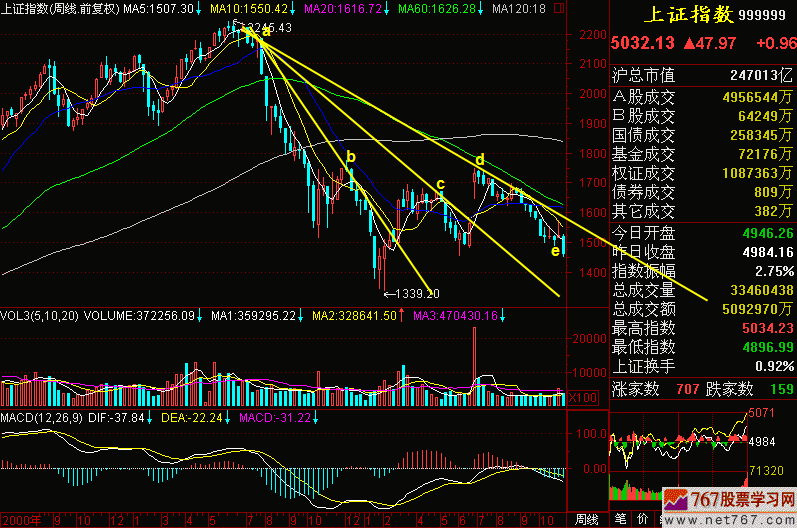This screenshot has height=528, width=797.
Task: Select the 权证成交 row in the side panel
Action: tap(702, 173)
